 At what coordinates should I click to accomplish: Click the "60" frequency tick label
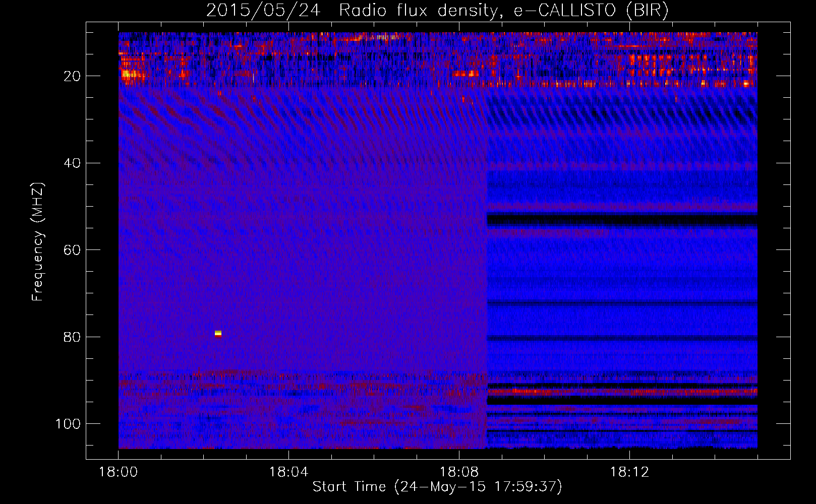(72, 250)
